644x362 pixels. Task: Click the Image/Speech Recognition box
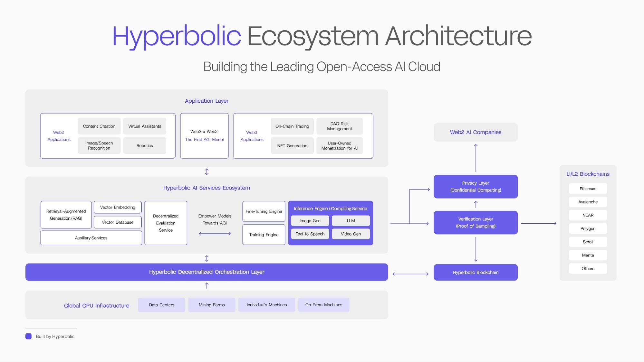(99, 145)
